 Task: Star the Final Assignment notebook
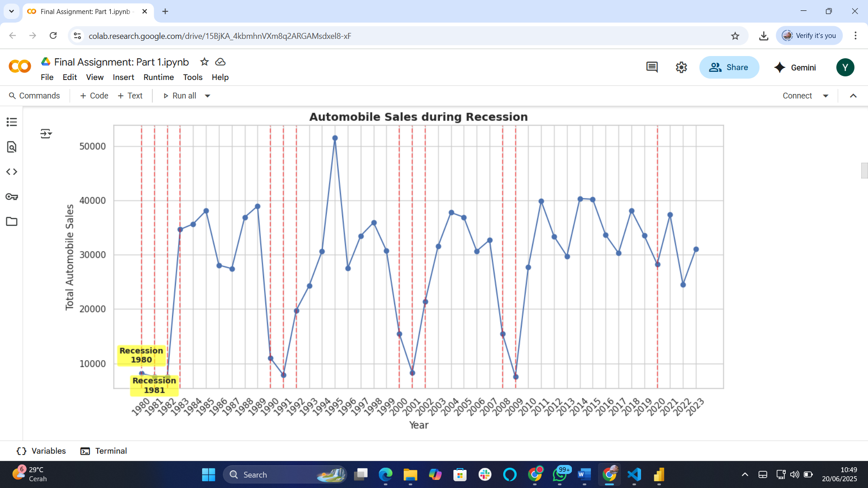(x=203, y=62)
